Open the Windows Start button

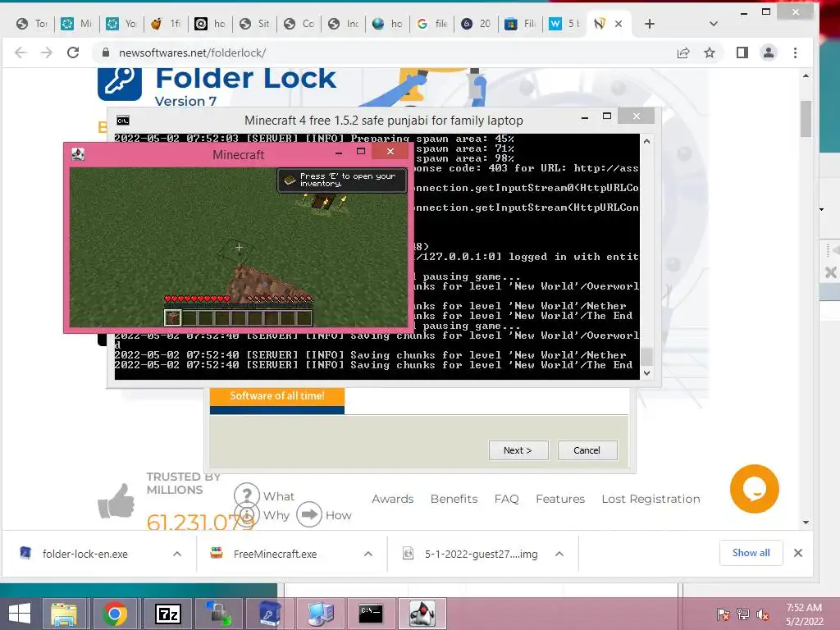pos(20,614)
